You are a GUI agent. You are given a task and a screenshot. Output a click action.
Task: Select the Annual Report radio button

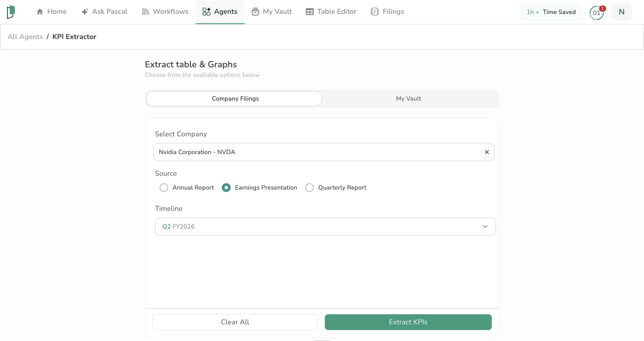coord(164,188)
